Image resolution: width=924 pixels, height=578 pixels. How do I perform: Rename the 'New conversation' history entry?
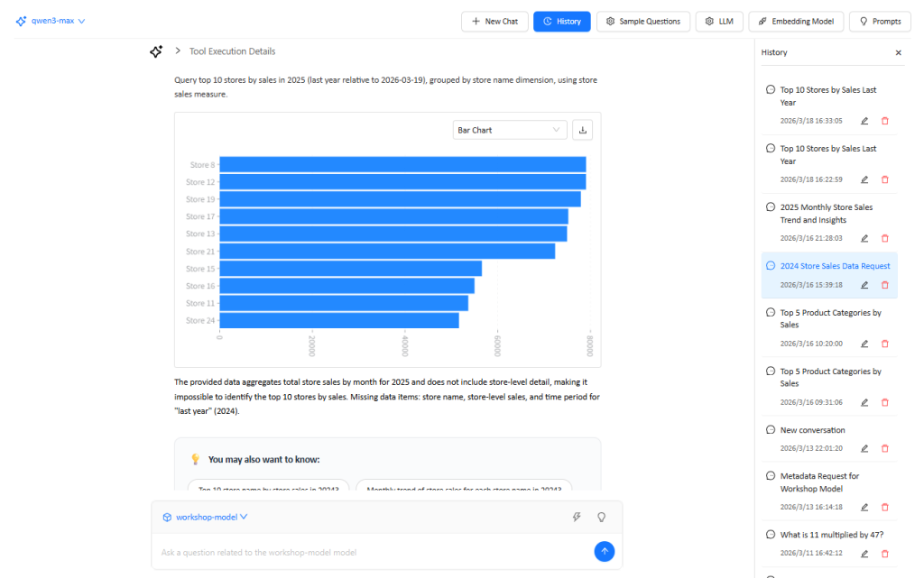pos(864,448)
